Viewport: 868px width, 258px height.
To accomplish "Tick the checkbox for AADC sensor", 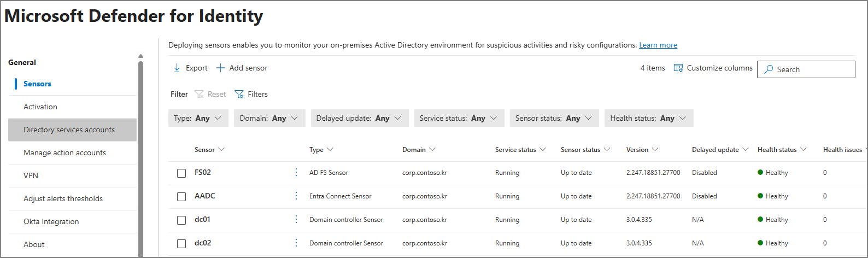I will (x=181, y=197).
